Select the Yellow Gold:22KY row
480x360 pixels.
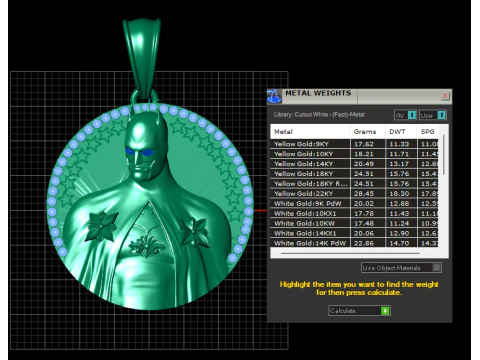[354, 194]
